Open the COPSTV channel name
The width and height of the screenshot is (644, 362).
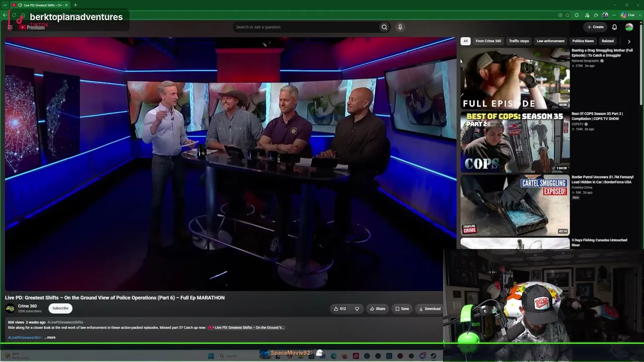[x=578, y=124]
